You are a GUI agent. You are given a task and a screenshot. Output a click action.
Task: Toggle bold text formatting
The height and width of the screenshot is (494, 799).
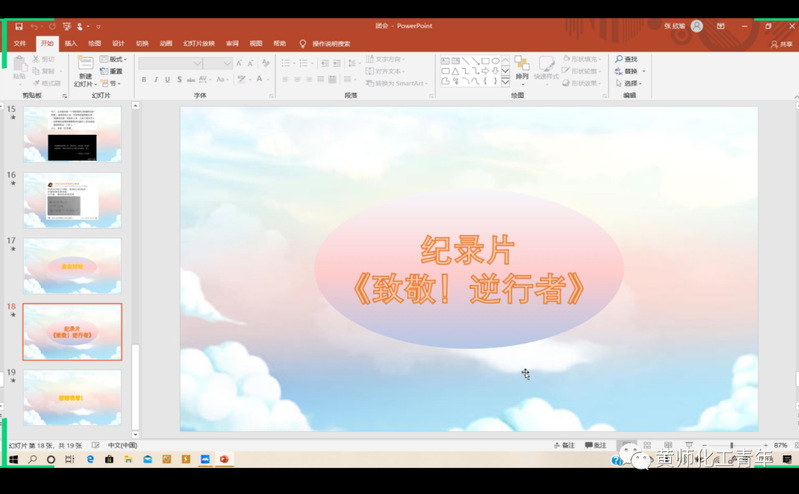tap(144, 80)
